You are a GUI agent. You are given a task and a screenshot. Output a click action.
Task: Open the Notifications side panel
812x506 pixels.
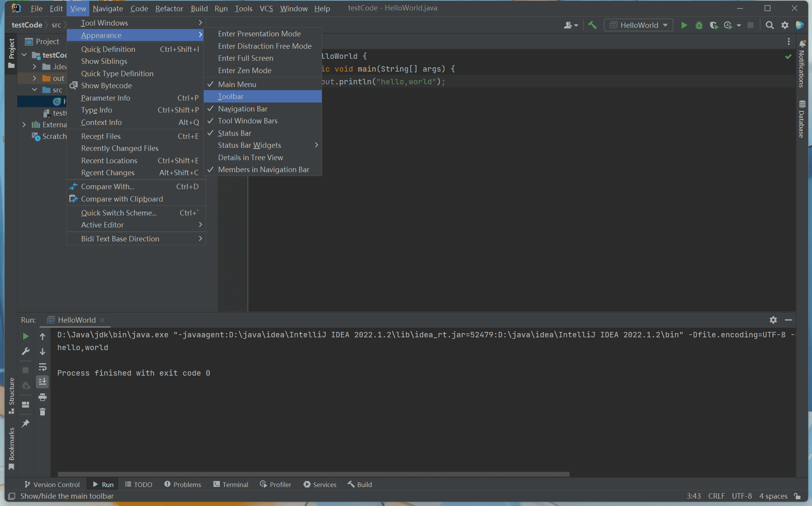[802, 64]
